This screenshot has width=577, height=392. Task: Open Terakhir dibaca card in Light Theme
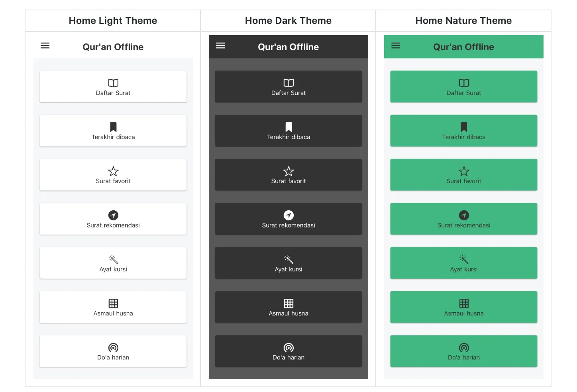(113, 131)
